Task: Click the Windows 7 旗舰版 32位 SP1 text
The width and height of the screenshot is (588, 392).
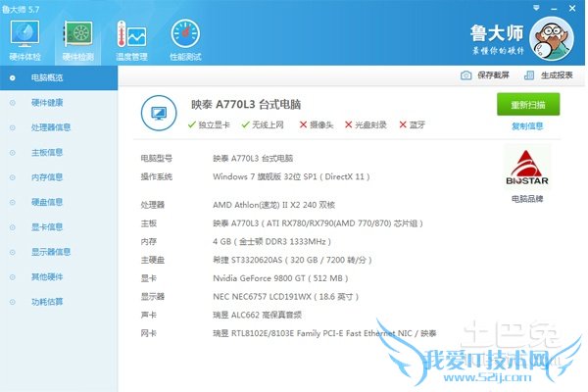Action: point(291,176)
